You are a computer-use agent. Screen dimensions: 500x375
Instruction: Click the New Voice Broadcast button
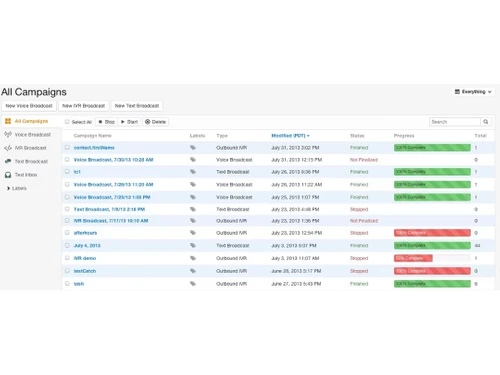coord(29,106)
